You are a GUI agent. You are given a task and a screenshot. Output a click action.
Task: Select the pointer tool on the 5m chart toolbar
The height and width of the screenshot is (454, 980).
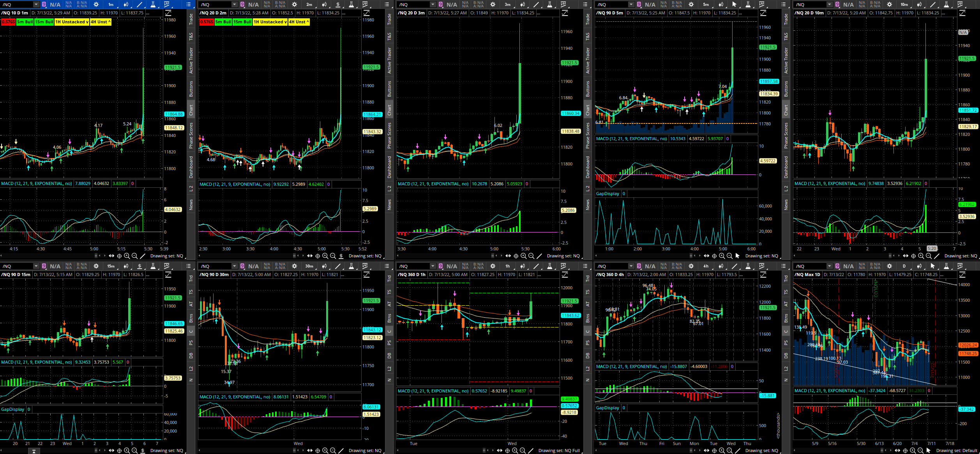tap(735, 5)
